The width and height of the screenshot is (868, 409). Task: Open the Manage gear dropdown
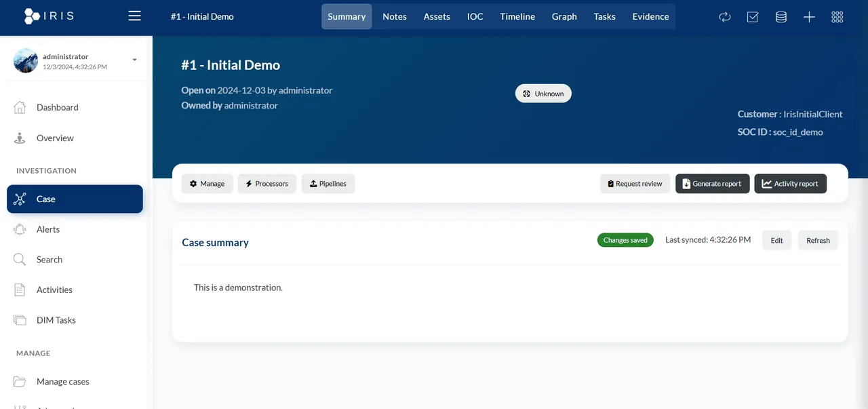pyautogui.click(x=207, y=184)
